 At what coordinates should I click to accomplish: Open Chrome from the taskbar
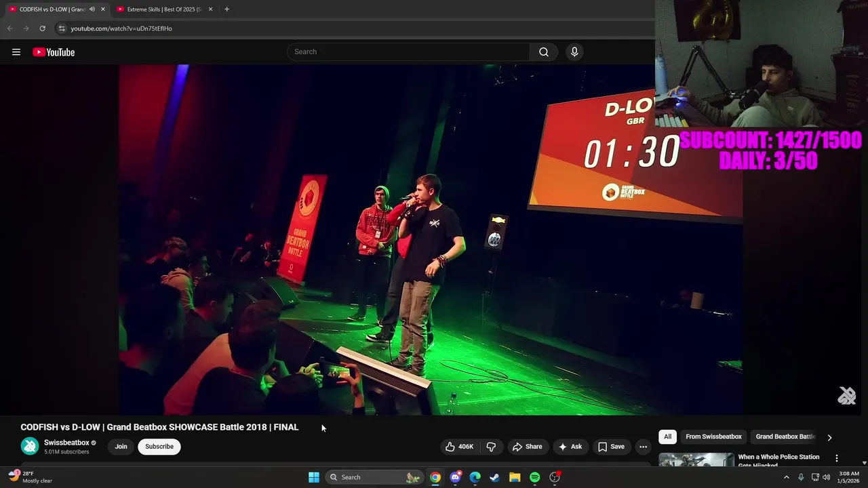pyautogui.click(x=435, y=477)
